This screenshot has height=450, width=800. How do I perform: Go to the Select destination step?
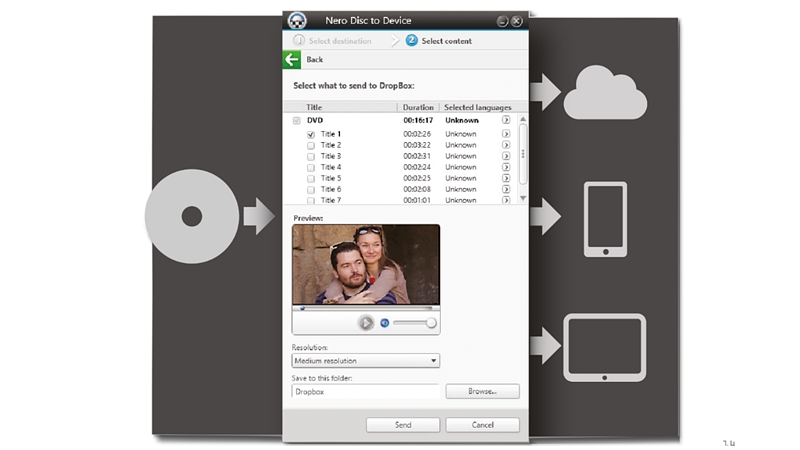[x=332, y=41]
